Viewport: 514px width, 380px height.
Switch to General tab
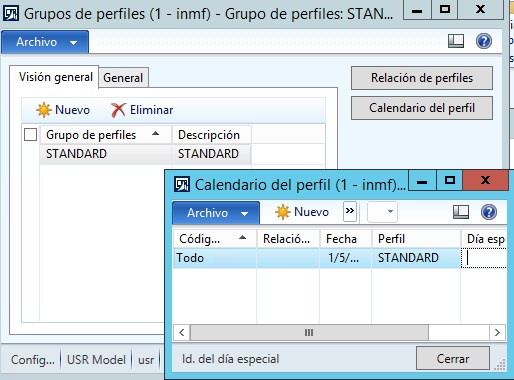point(123,78)
